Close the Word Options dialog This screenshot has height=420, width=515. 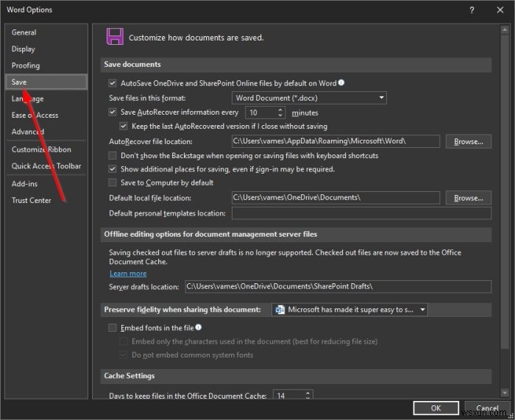click(500, 10)
